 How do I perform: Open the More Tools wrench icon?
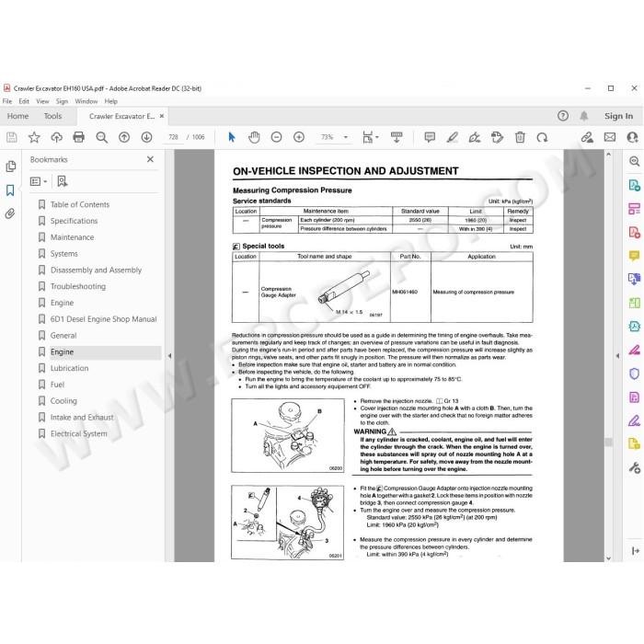pos(634,467)
